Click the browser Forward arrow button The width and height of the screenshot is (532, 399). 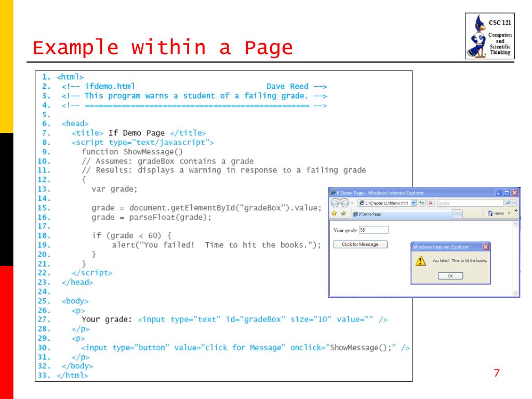[x=344, y=203]
